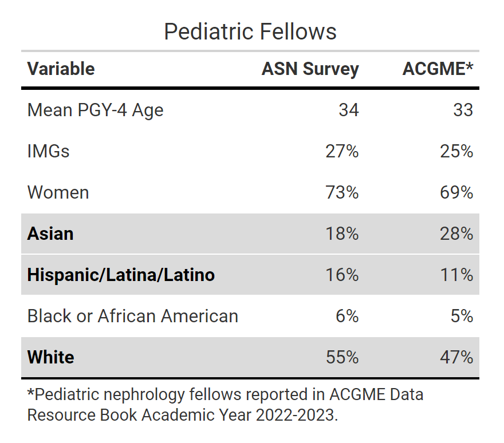
Task: Click the bold Asian row label
Action: (x=50, y=234)
